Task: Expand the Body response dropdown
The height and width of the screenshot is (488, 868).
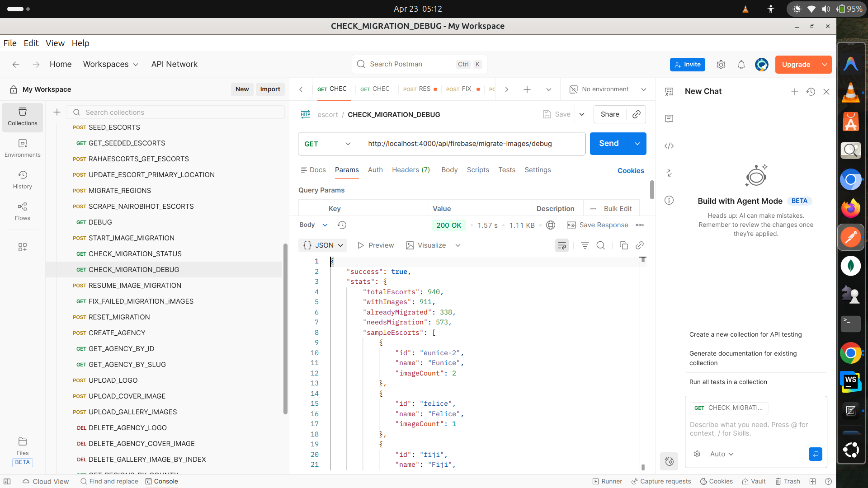Action: 325,225
